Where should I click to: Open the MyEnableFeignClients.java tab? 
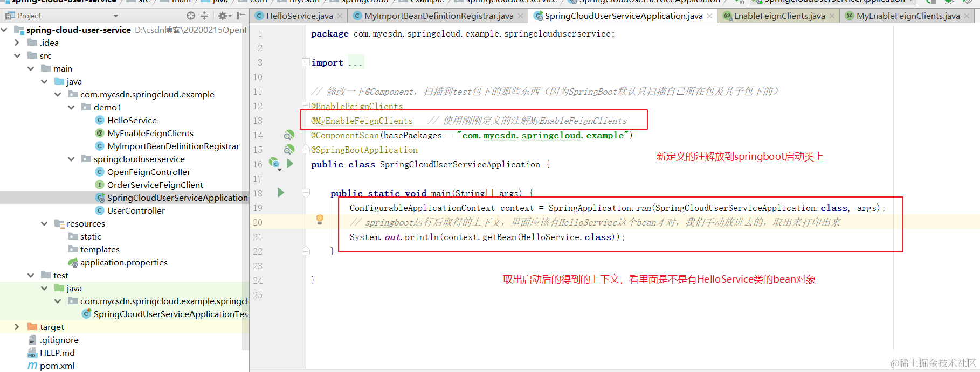tap(908, 16)
